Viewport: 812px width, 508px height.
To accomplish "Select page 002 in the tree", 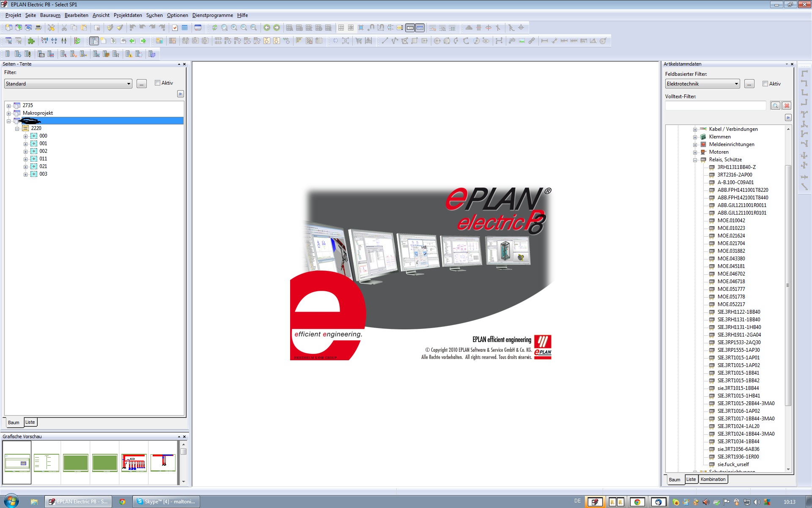I will [x=43, y=151].
